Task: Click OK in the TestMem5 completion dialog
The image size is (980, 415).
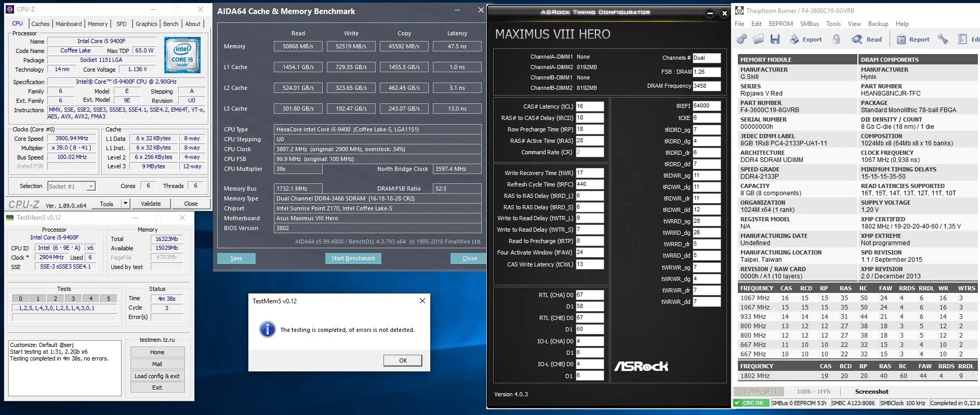Action: [x=403, y=360]
